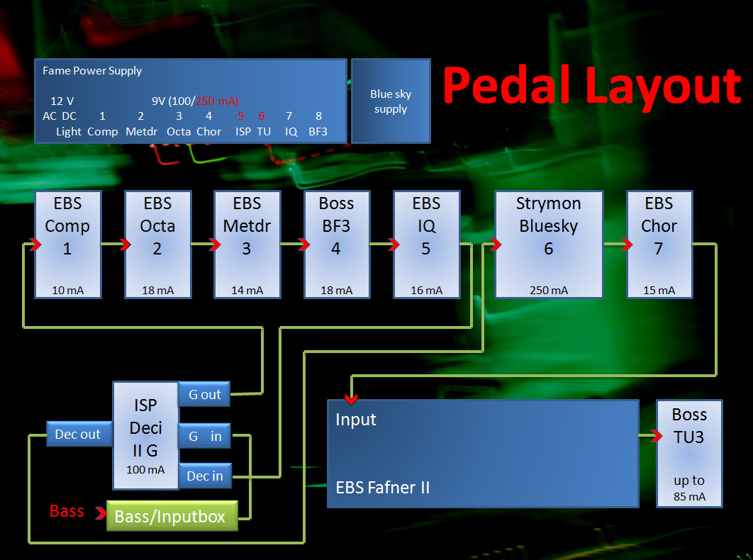This screenshot has width=753, height=560.
Task: Click the 16 mA value under EBS IQ
Action: point(426,291)
